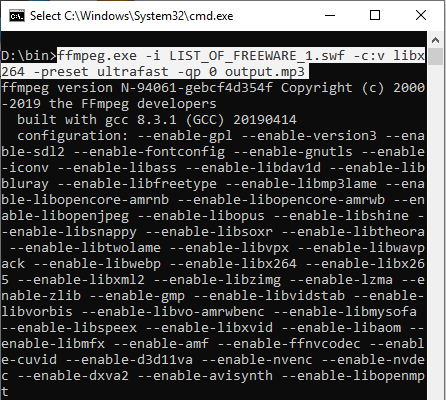
Task: Maximize the cmd.exe window
Action: coord(375,15)
